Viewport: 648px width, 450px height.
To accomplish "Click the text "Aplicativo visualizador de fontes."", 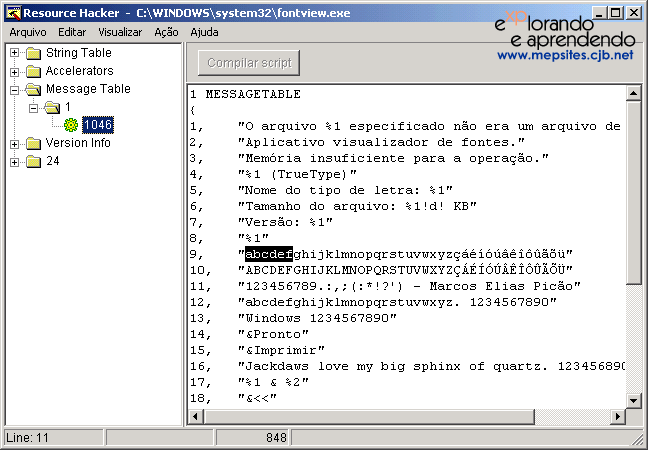I will coord(381,143).
